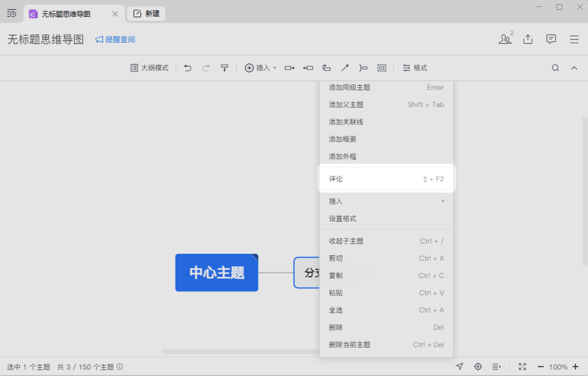Screen dimensions: 588x376
Task: Select the format painter tool
Action: point(224,68)
